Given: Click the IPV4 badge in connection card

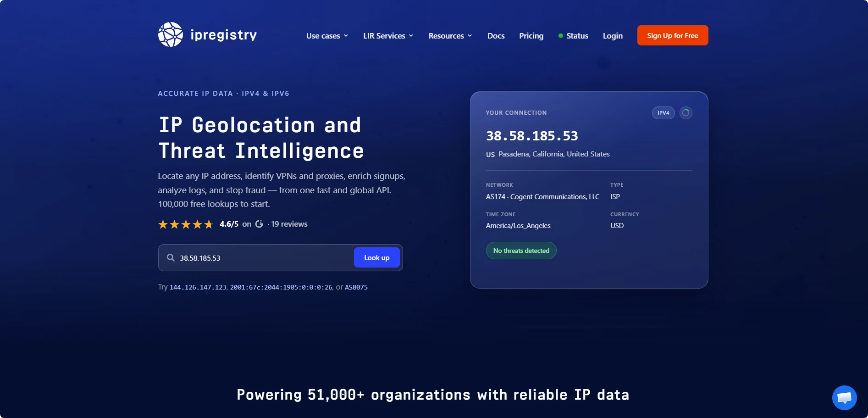Looking at the screenshot, I should click(663, 113).
